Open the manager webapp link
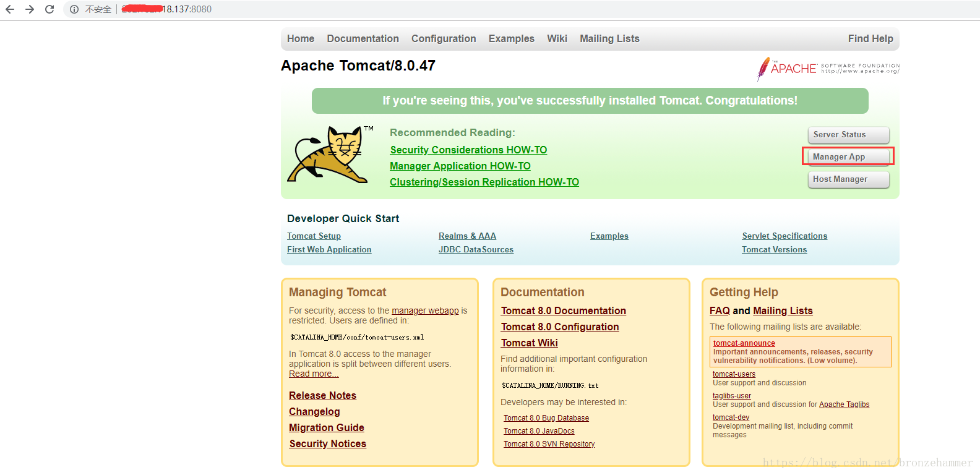Screen dimensions: 980x475 coord(425,310)
